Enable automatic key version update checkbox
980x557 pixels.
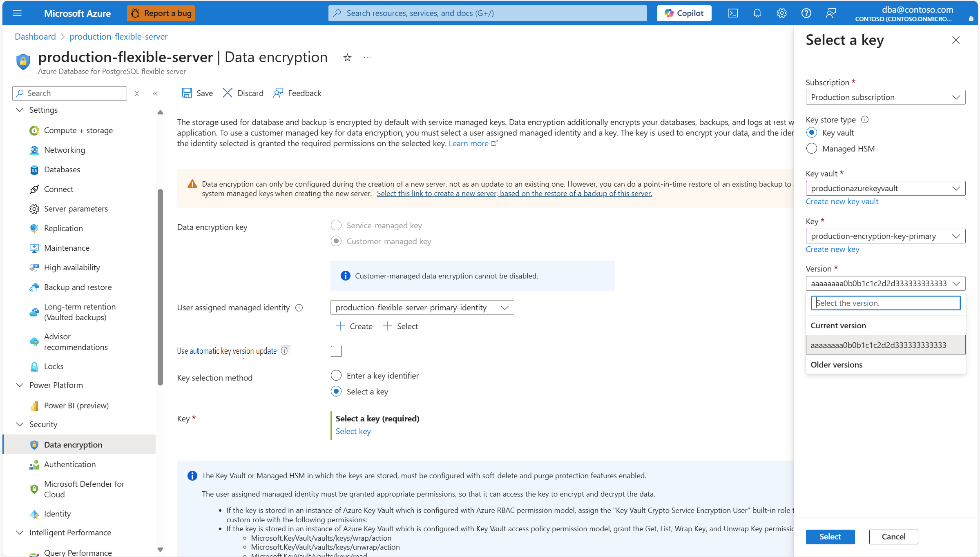(x=336, y=351)
